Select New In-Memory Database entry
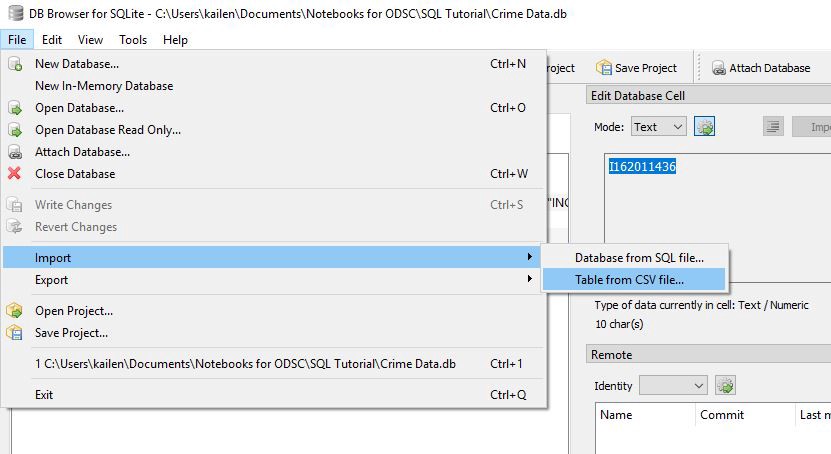The height and width of the screenshot is (454, 831). coord(274,86)
